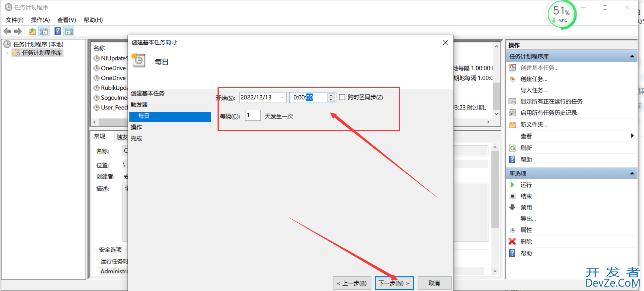Switch to the 常规 tab
644x291 pixels.
(100, 136)
